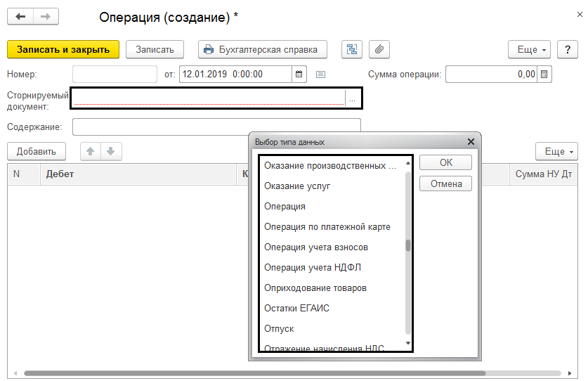
Task: Open the help question mark button
Action: pyautogui.click(x=567, y=49)
